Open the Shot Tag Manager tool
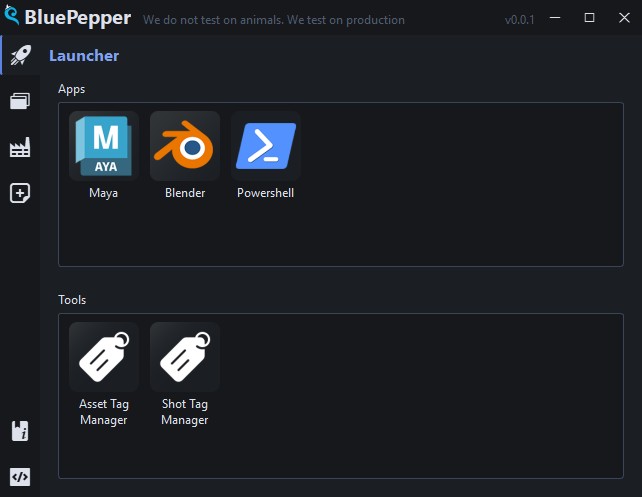The height and width of the screenshot is (497, 642). 185,357
